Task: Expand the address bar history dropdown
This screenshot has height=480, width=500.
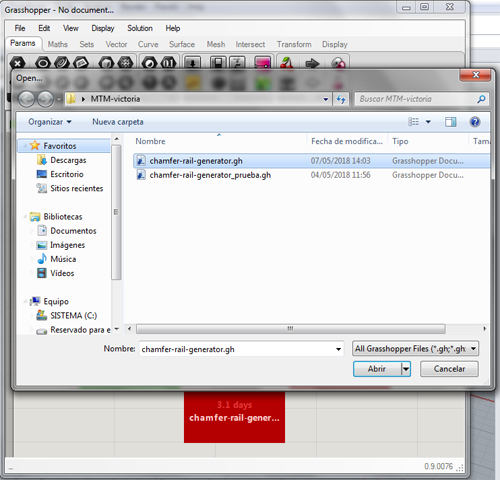Action: pyautogui.click(x=325, y=99)
